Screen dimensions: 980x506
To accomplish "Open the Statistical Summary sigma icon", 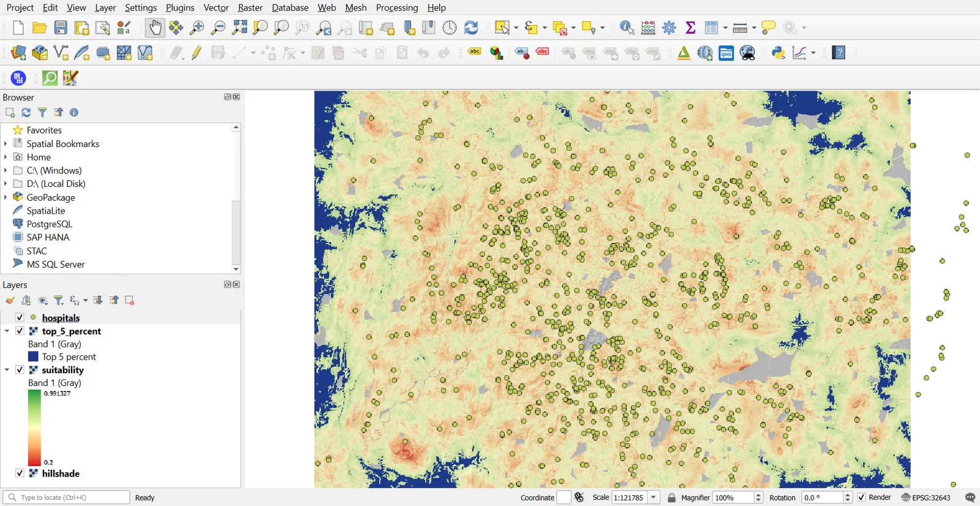I will coord(691,28).
